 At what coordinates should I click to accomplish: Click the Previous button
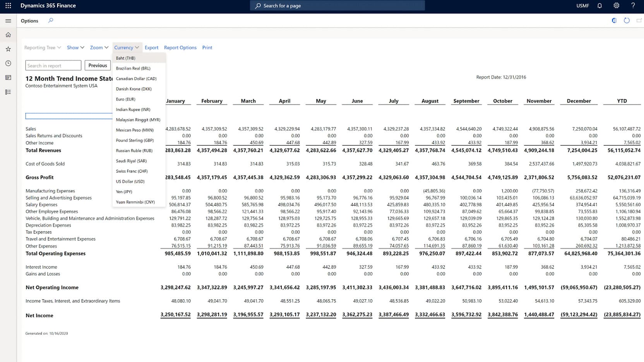98,65
